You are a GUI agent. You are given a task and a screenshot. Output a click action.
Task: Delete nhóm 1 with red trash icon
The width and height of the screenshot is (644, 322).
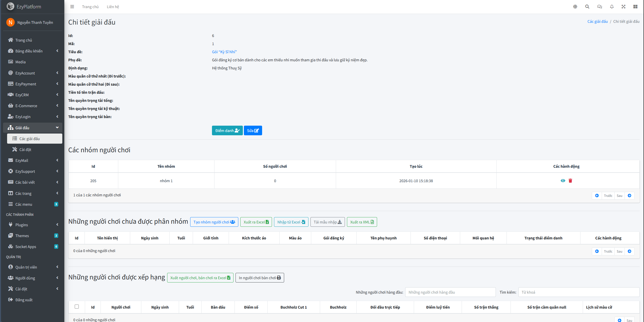(570, 181)
